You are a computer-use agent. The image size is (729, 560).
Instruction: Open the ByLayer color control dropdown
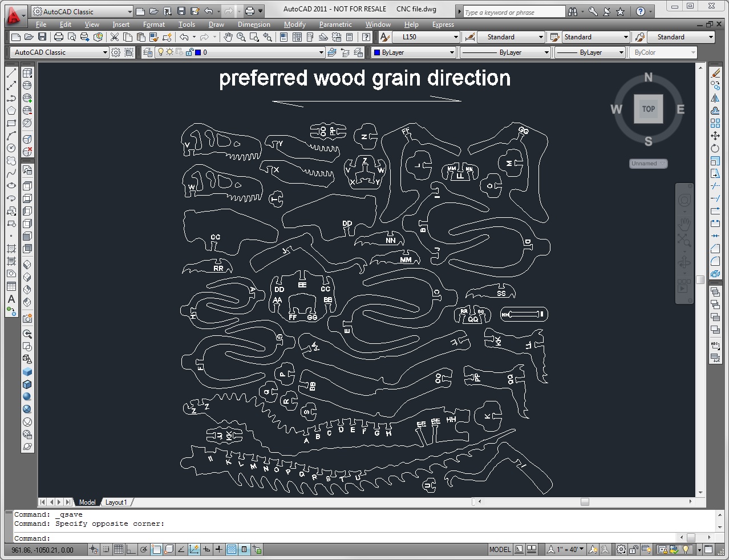point(414,52)
